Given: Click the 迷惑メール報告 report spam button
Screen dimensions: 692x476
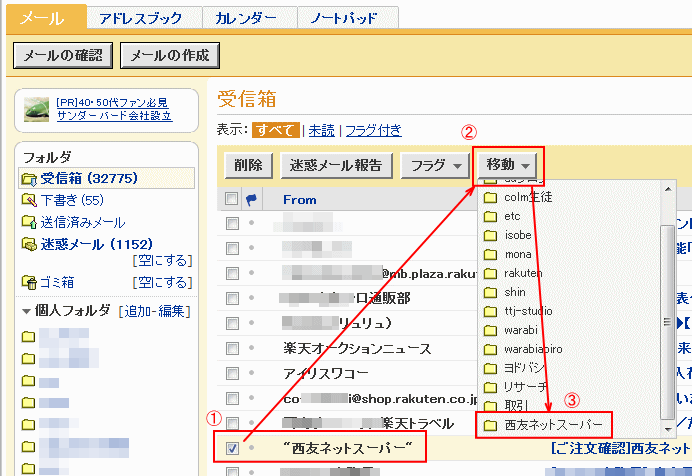Looking at the screenshot, I should click(x=336, y=165).
